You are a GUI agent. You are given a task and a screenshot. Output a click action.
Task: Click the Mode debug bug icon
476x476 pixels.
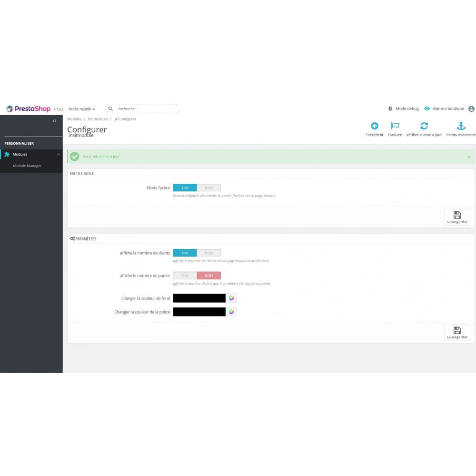390,109
